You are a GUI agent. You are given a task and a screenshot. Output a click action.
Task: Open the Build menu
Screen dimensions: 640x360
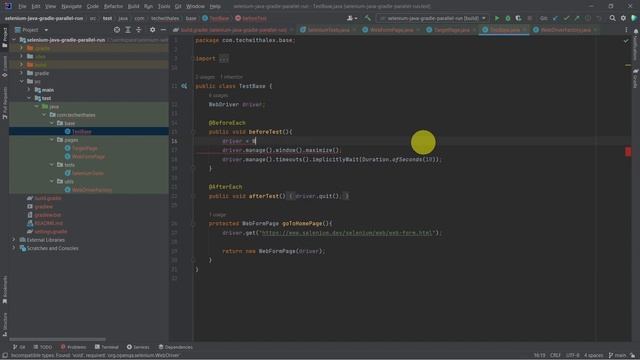tap(133, 6)
